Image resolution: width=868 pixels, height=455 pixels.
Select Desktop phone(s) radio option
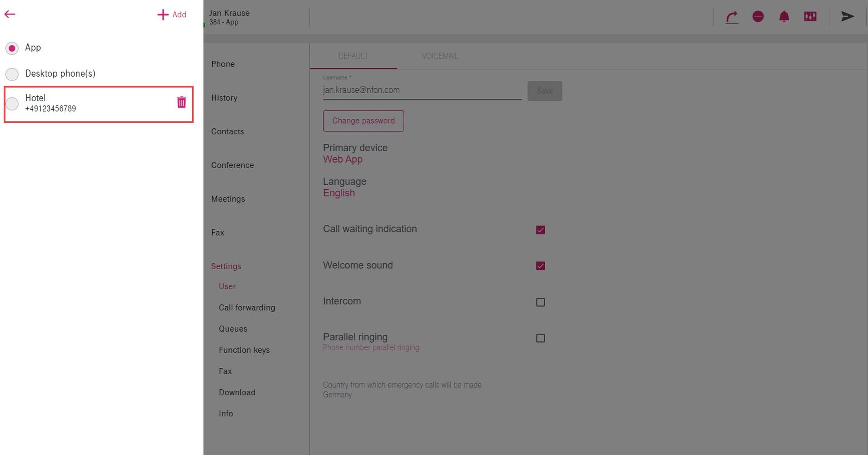[12, 74]
